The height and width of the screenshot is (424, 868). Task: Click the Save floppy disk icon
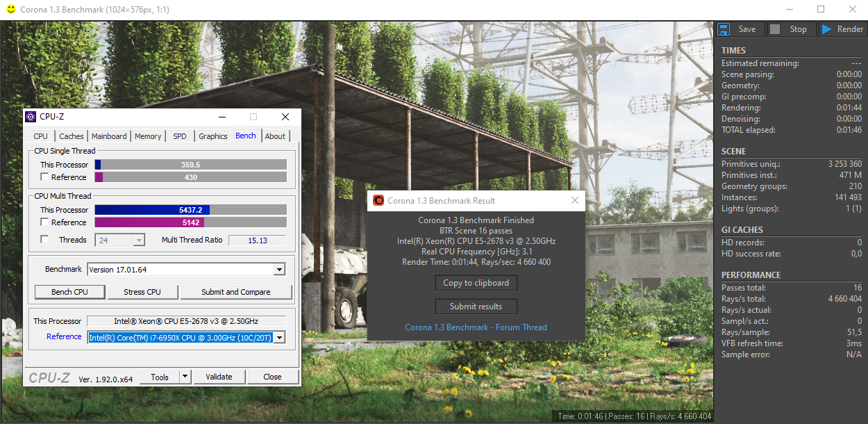[724, 29]
